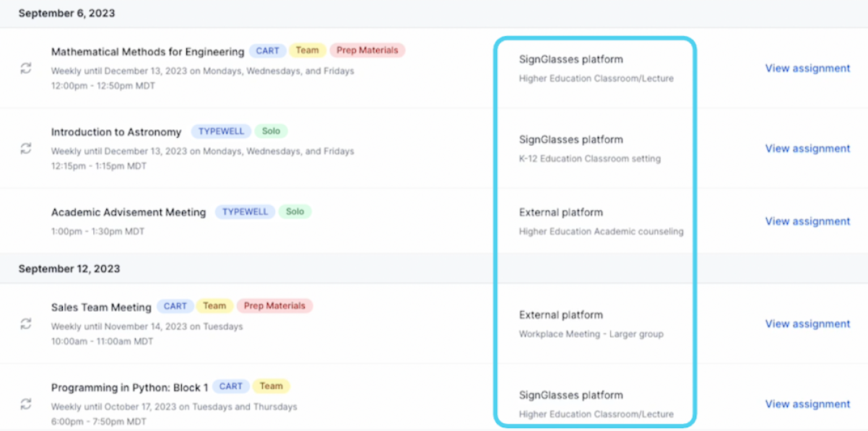
Task: Click recurring icon beside Sales Team Meeting
Action: click(26, 323)
